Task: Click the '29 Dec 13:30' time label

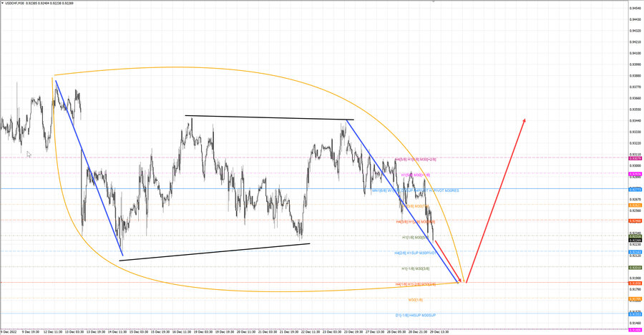Action: coord(439,331)
